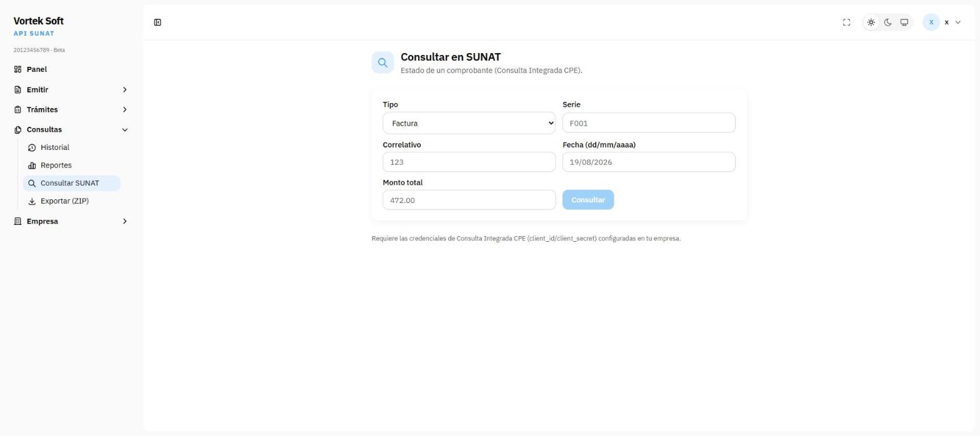Focus the Serie input field

coord(649,123)
